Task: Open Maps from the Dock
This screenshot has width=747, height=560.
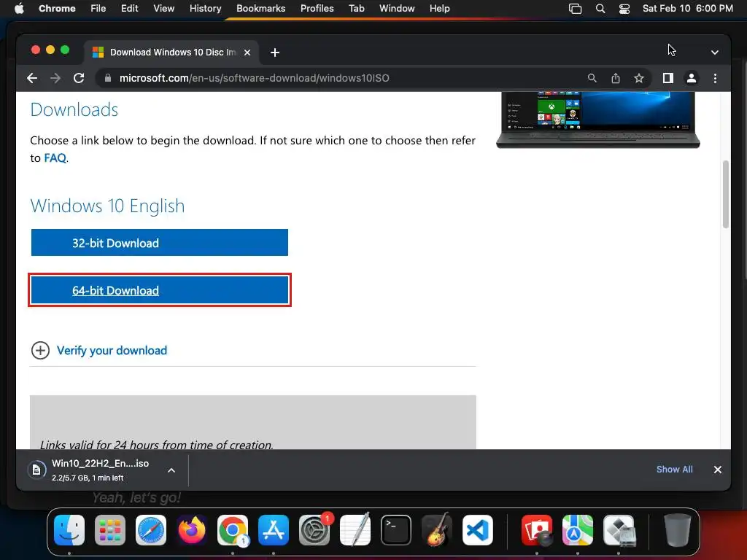Action: coord(578,530)
